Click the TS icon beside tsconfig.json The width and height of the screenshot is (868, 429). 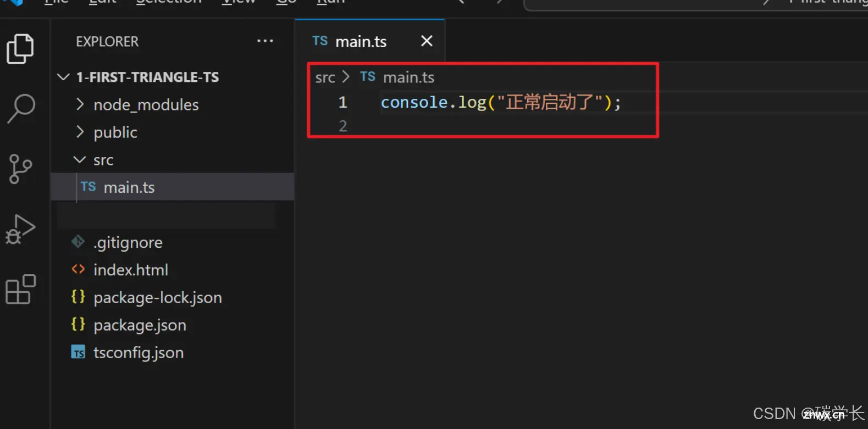coord(78,352)
